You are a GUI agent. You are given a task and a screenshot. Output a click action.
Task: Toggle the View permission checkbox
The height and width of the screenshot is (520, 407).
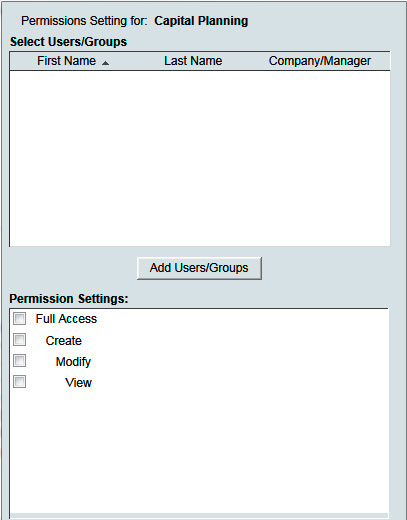(19, 382)
